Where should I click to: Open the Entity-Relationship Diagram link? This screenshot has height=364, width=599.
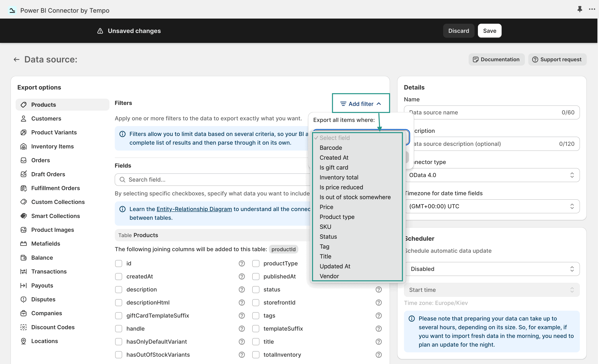pos(194,209)
